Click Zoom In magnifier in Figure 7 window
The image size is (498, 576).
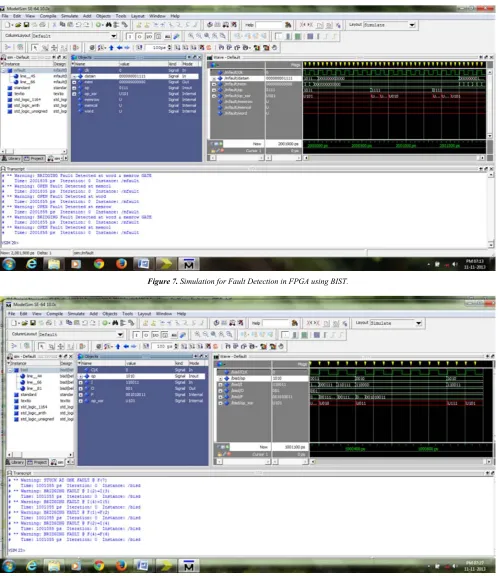191,36
